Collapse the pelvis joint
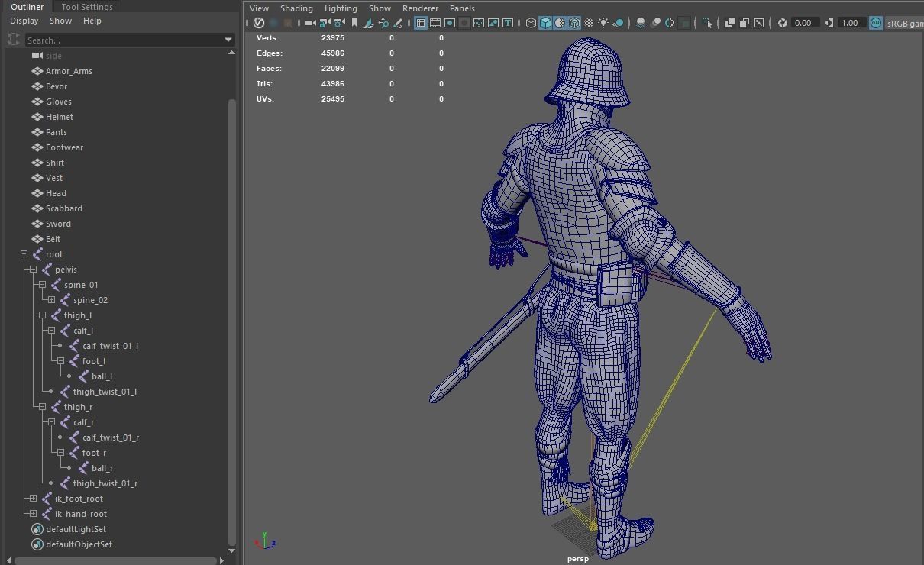The width and height of the screenshot is (924, 565). pyautogui.click(x=33, y=270)
